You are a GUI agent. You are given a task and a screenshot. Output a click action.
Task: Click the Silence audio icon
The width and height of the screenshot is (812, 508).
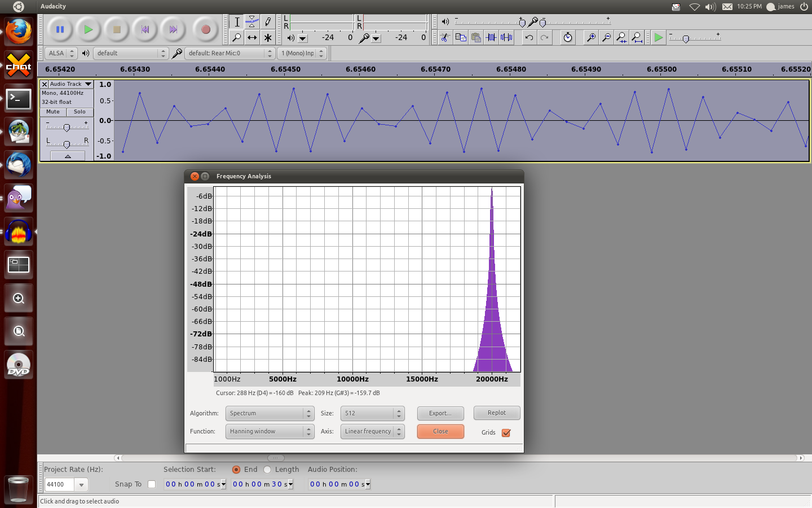[x=506, y=38]
